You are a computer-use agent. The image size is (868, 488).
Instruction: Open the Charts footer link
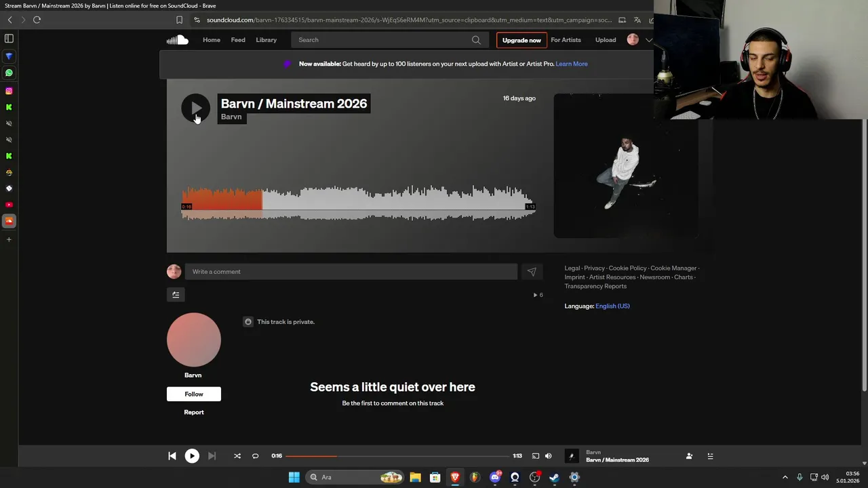(684, 277)
